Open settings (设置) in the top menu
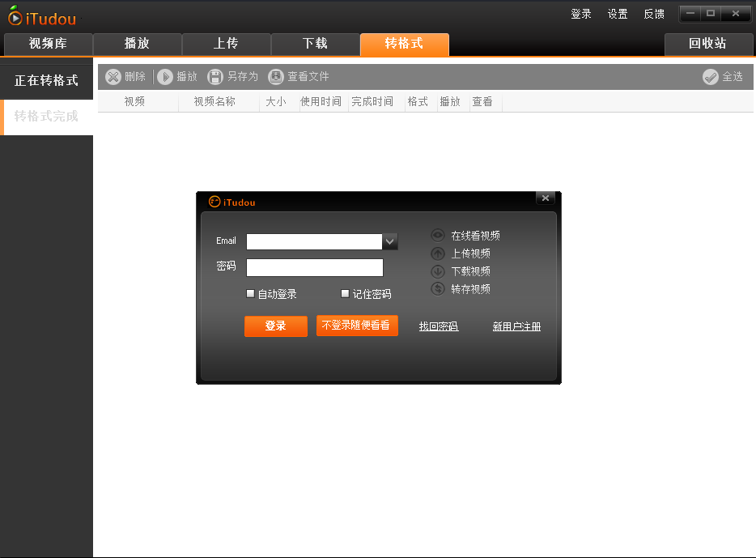This screenshot has height=558, width=756. point(618,14)
